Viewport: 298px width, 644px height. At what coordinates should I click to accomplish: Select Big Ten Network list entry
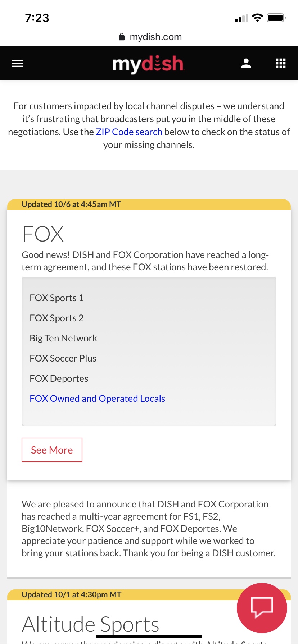[63, 338]
